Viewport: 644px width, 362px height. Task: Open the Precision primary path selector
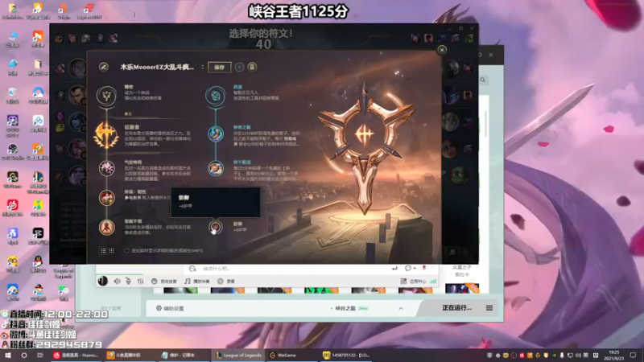click(x=106, y=96)
